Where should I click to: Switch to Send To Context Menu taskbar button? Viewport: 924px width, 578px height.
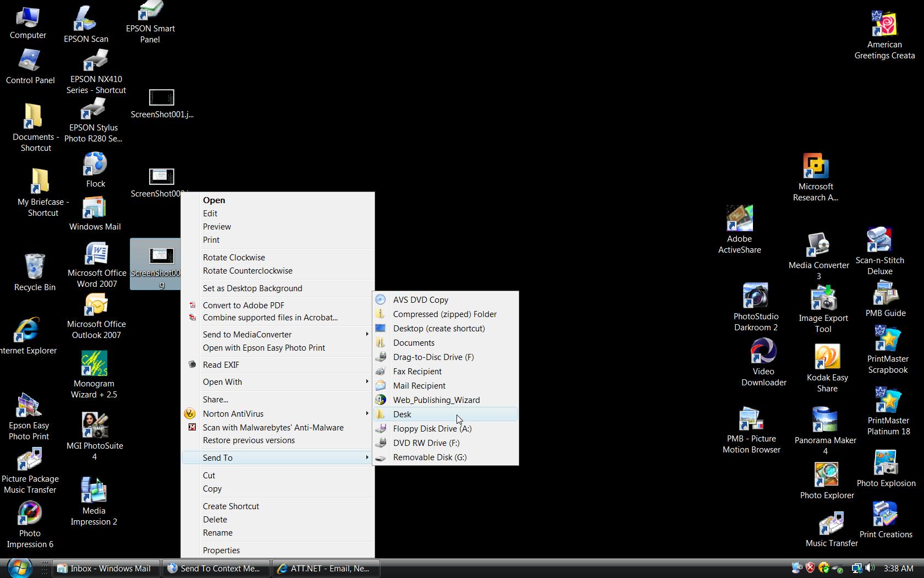click(216, 569)
